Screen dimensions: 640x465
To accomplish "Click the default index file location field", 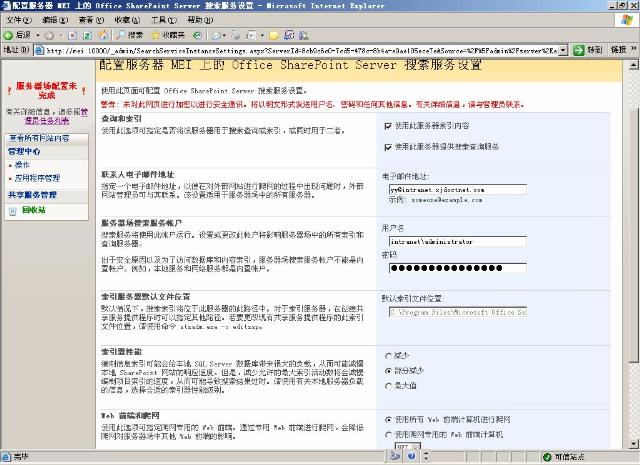I will [458, 312].
